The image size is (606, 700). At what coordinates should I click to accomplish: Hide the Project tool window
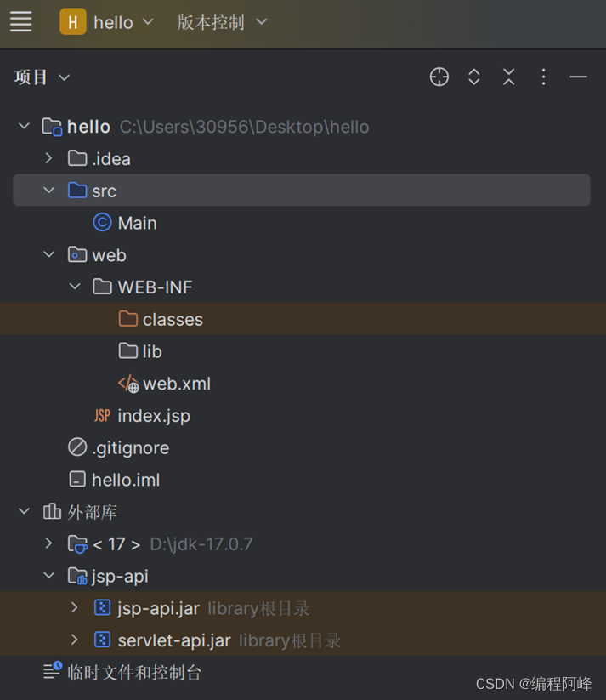click(x=578, y=77)
